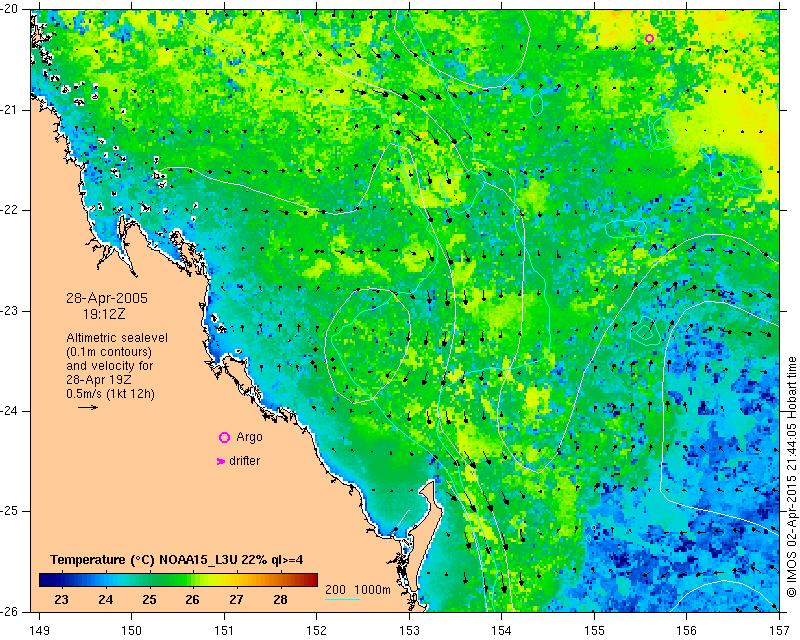Click the '200 1000m' bathymetry legend text
800x640 pixels.
pyautogui.click(x=358, y=590)
